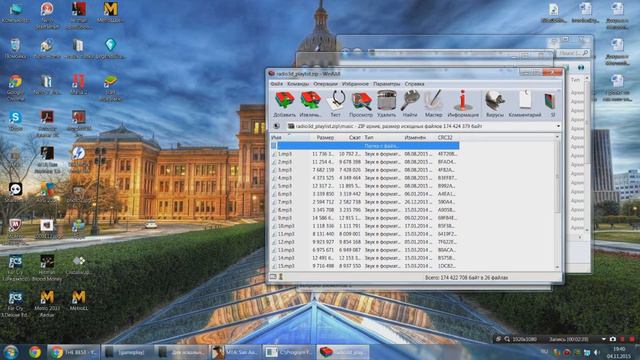Click the pinned Chrome icon on taskbar

(x=35, y=352)
